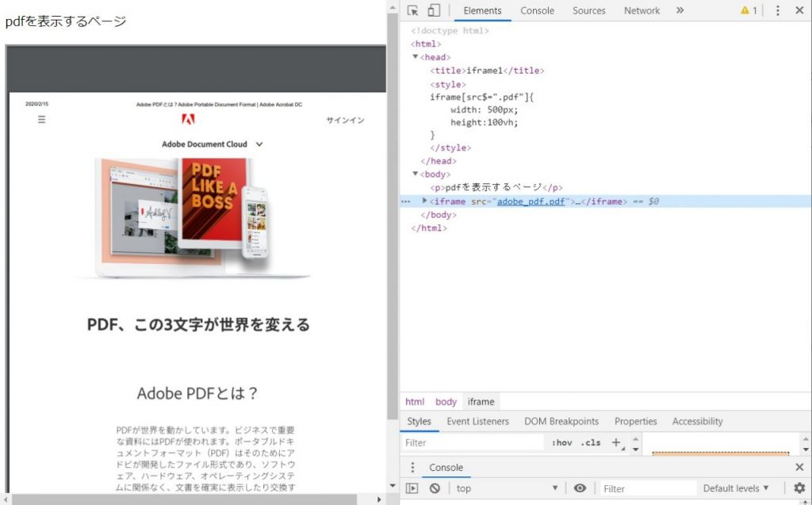
Task: Open the Console drawer three-dot menu
Action: pyautogui.click(x=412, y=468)
